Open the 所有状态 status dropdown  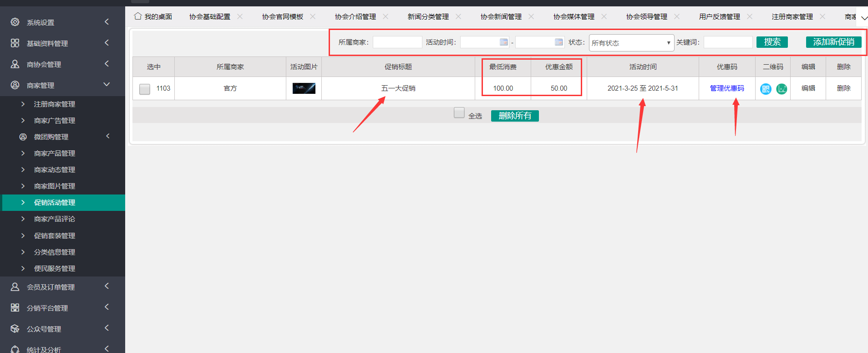(631, 43)
